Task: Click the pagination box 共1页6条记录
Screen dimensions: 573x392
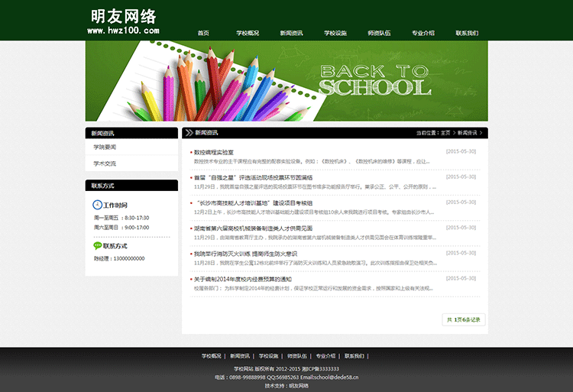Action: (464, 319)
